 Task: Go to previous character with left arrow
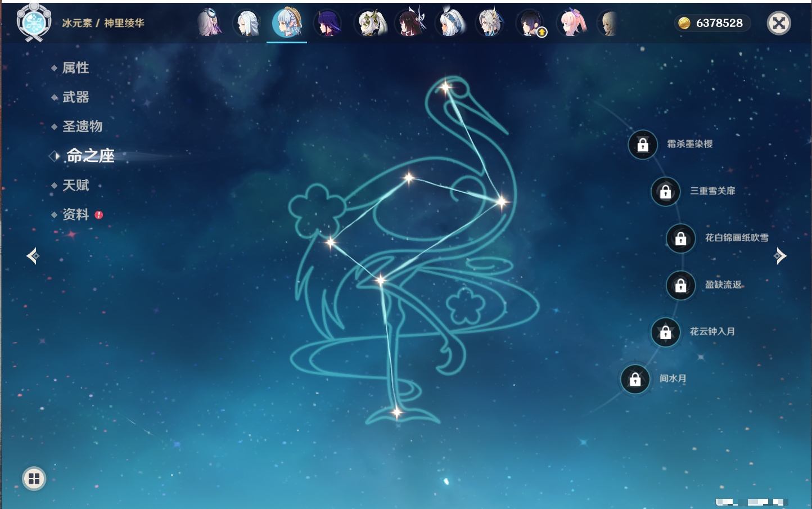33,256
